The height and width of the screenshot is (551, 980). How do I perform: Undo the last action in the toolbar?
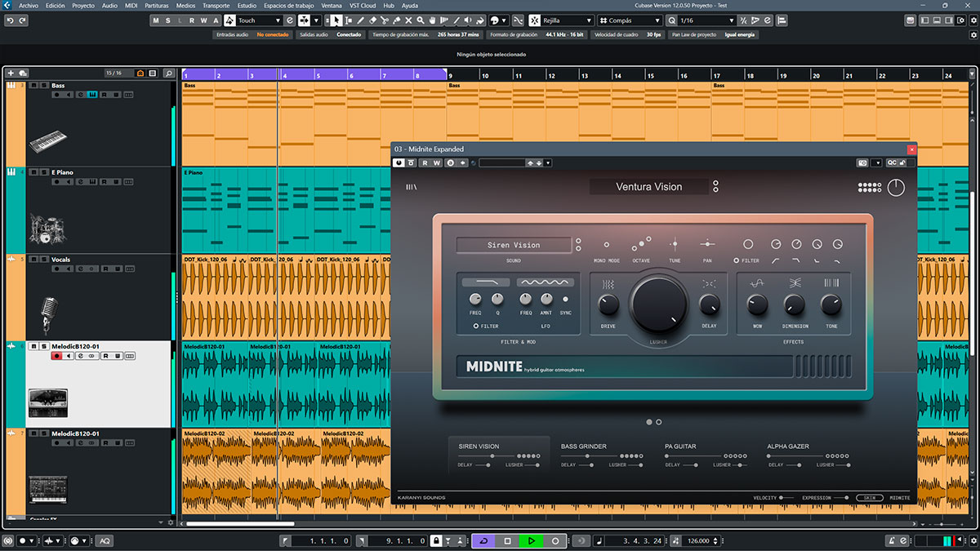point(9,20)
